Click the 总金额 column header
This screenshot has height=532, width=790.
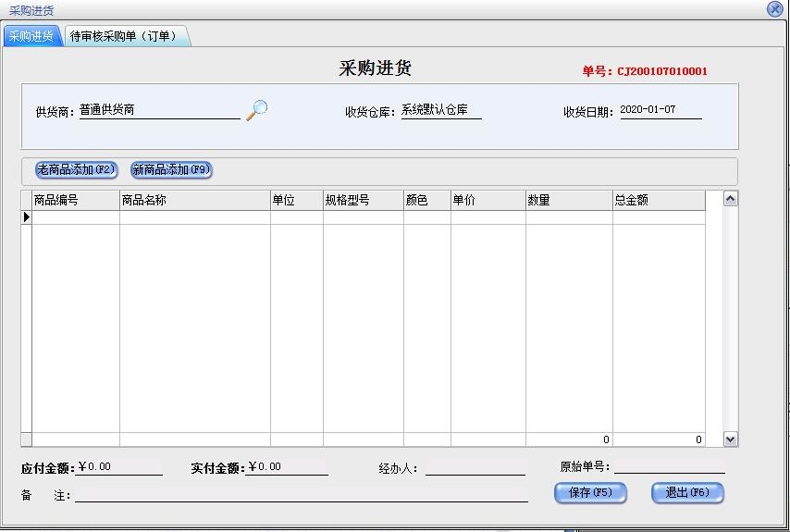coord(658,200)
